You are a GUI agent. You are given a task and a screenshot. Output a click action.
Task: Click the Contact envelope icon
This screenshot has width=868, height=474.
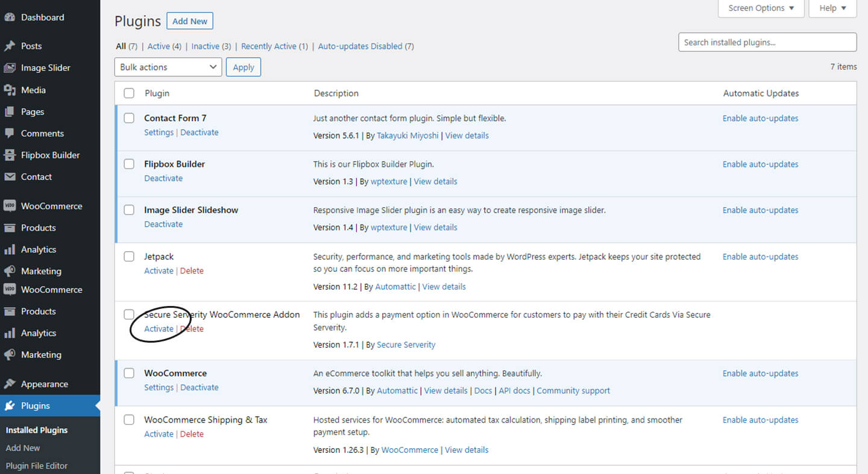click(10, 176)
